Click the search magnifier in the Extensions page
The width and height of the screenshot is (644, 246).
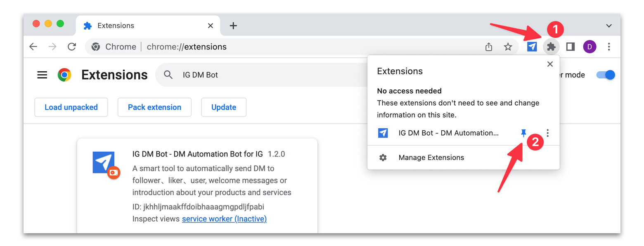(168, 75)
